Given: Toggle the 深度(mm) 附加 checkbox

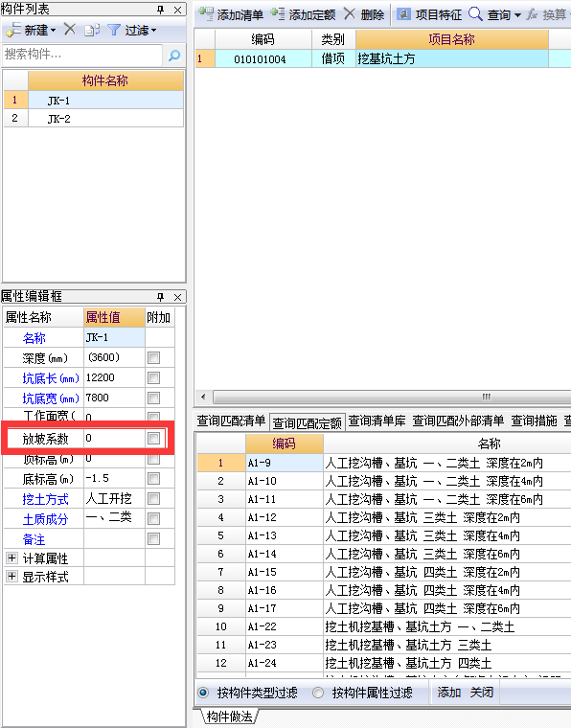Looking at the screenshot, I should pos(153,357).
